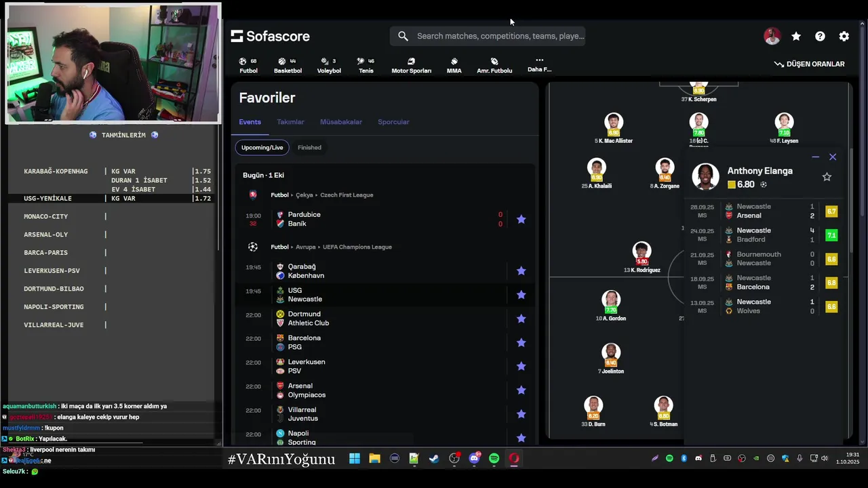Unfavorite the Arsenal vs Olympiacos star
The width and height of the screenshot is (868, 488).
(521, 390)
